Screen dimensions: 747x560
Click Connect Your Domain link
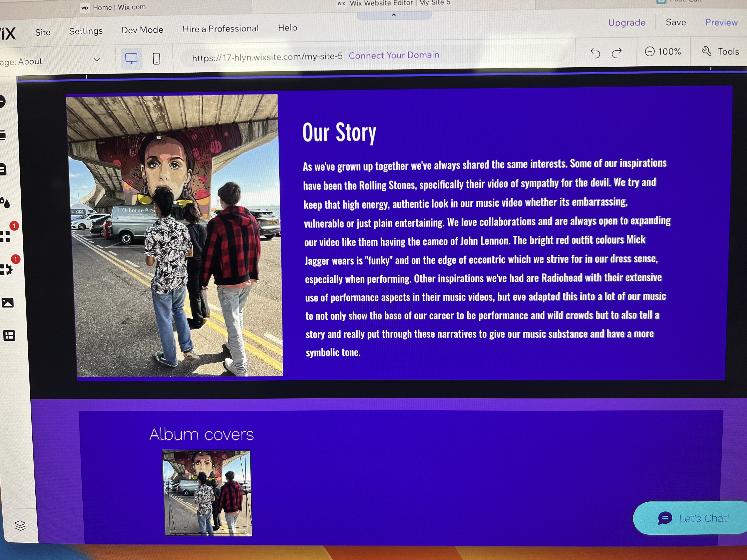click(x=394, y=55)
